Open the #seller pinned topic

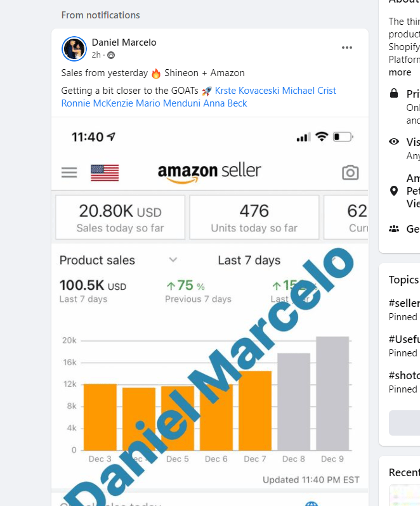(404, 303)
